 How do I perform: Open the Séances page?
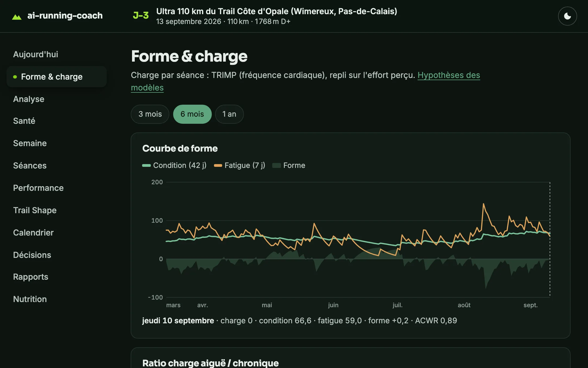(30, 165)
